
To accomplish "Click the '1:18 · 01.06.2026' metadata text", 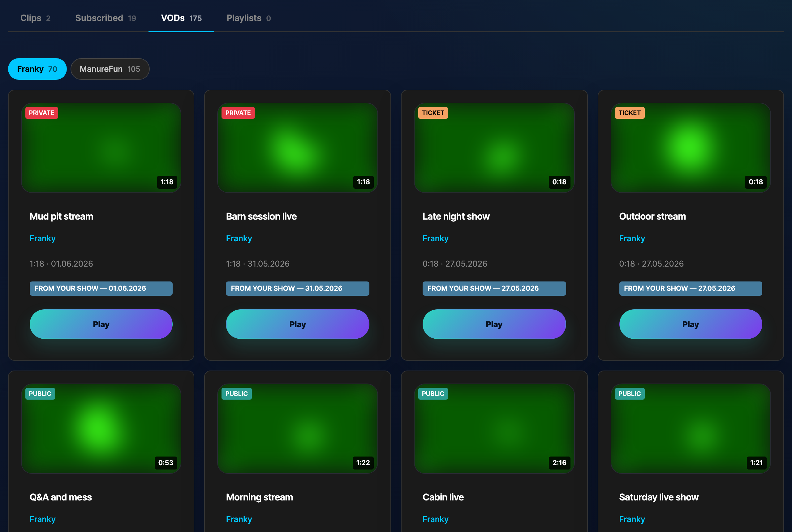I will (x=61, y=264).
